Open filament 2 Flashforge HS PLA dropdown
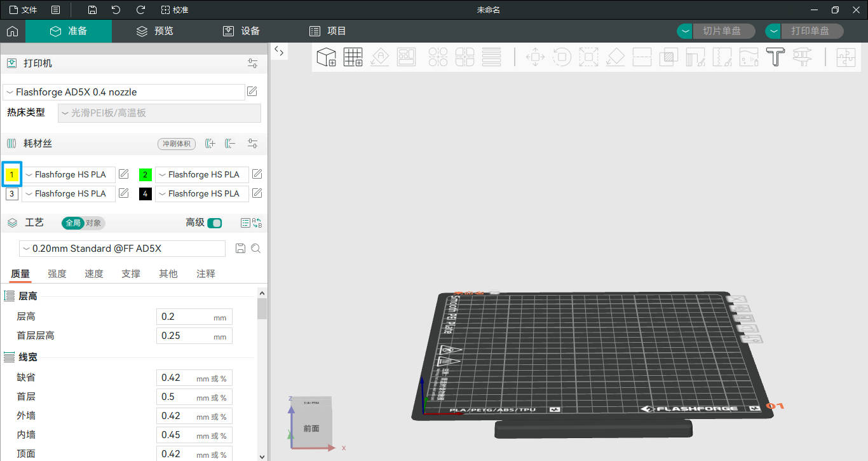 tap(202, 175)
